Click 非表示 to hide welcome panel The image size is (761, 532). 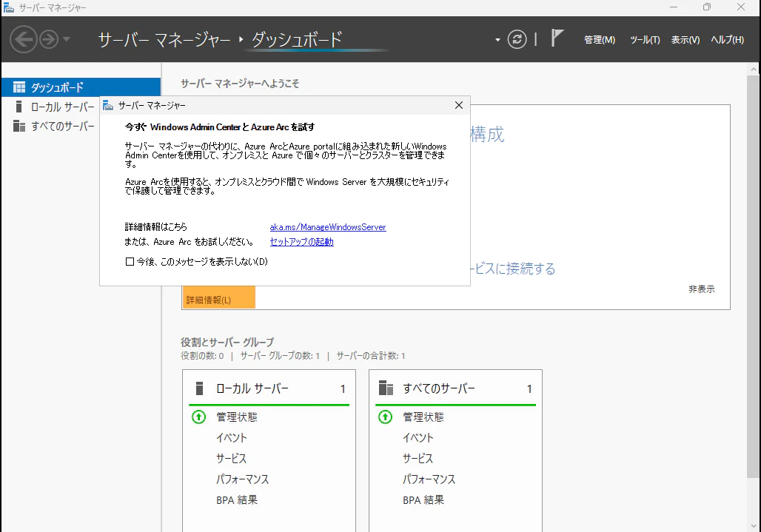tap(701, 289)
